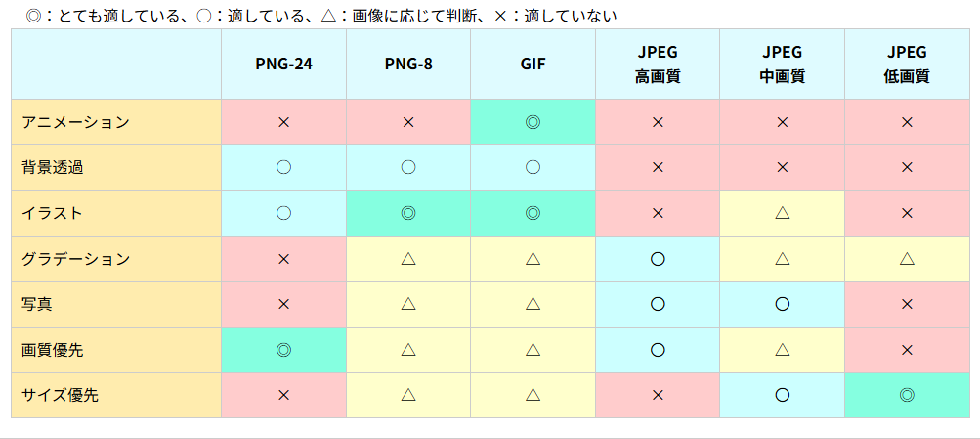
Task: Click the サイズ優先 row label
Action: pos(60,395)
